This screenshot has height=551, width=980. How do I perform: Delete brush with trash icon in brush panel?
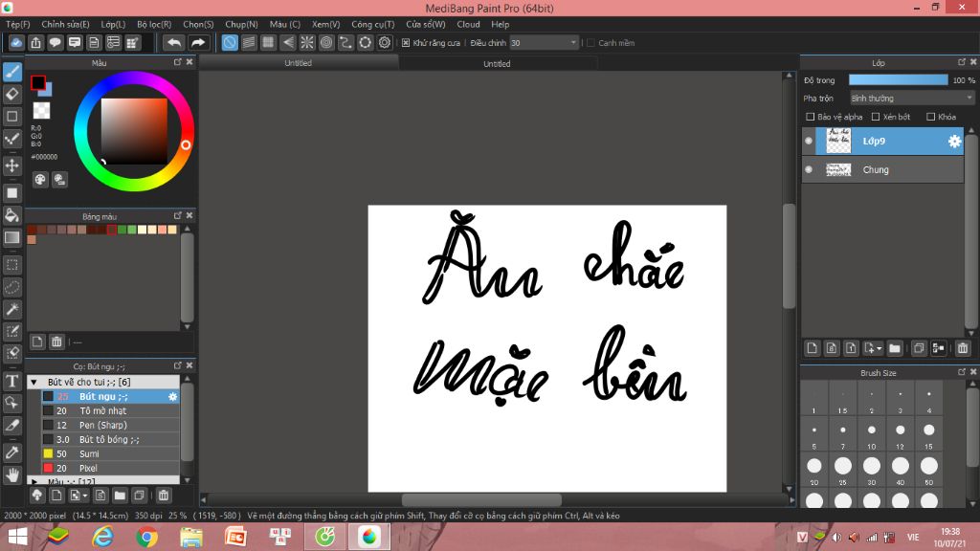[x=163, y=496]
